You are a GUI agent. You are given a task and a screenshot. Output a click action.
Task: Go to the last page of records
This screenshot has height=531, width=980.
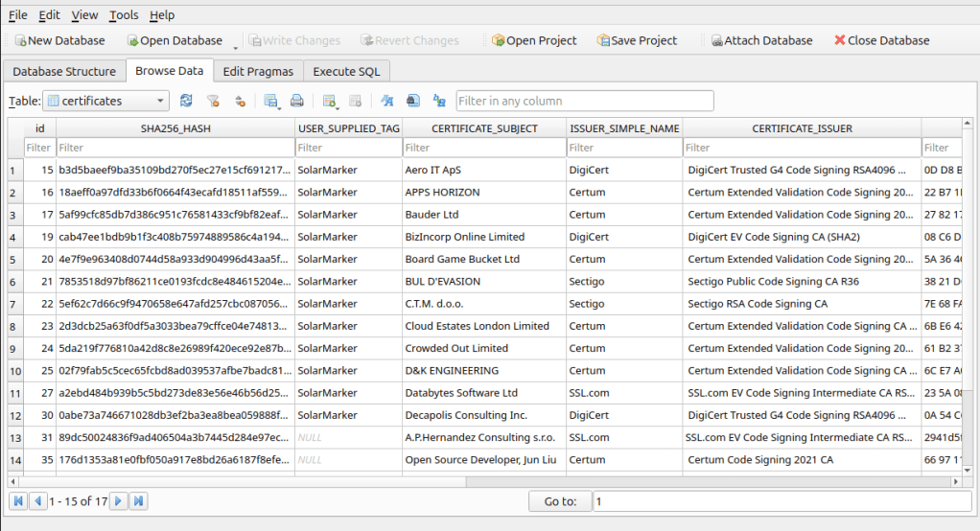point(139,501)
